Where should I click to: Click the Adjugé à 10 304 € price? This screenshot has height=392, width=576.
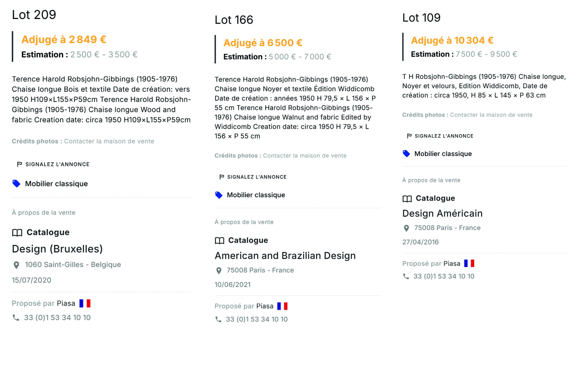coord(452,40)
